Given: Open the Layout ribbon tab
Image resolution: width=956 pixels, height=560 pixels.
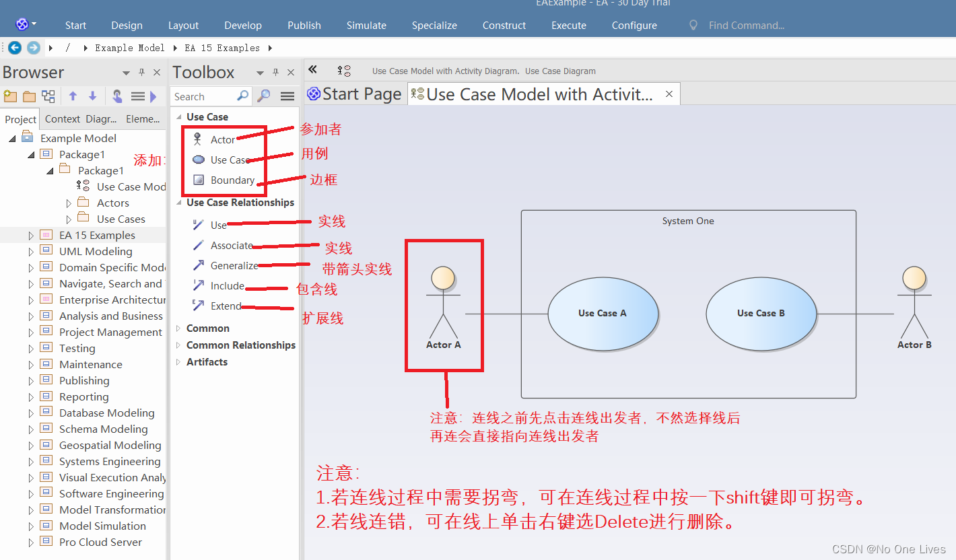Looking at the screenshot, I should pyautogui.click(x=183, y=25).
